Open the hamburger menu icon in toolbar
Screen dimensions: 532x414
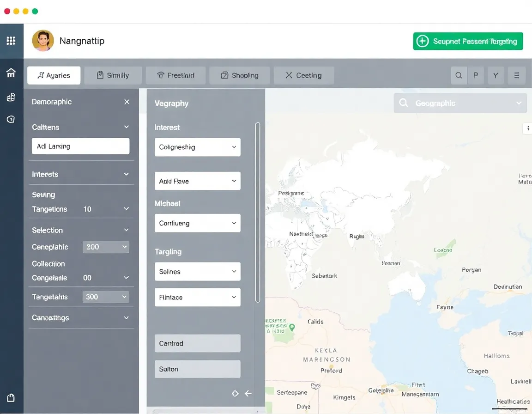tap(516, 75)
